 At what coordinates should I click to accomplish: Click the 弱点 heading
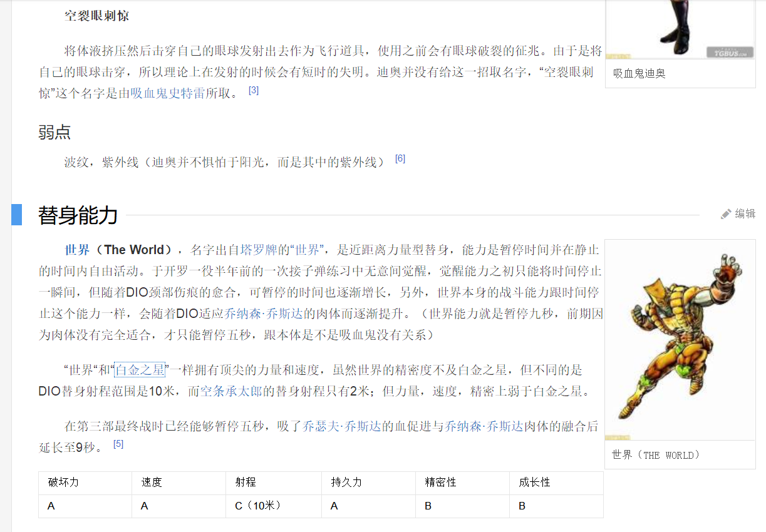[54, 132]
